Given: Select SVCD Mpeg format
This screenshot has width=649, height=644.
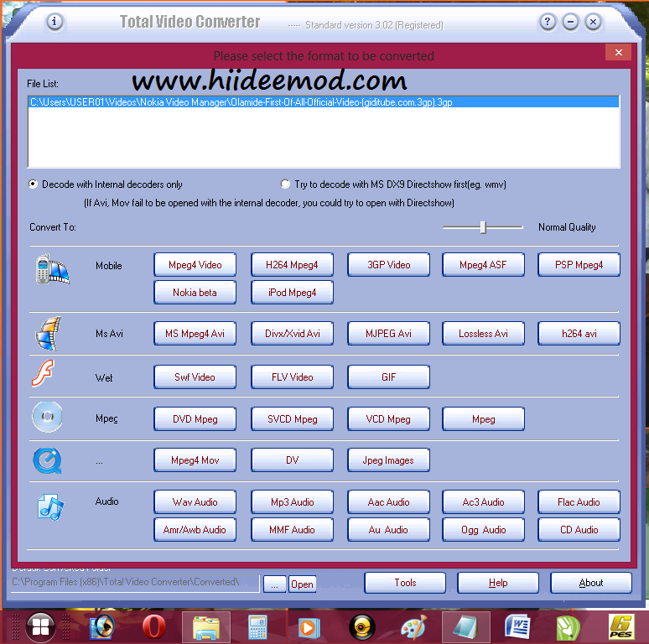Looking at the screenshot, I should (x=292, y=419).
